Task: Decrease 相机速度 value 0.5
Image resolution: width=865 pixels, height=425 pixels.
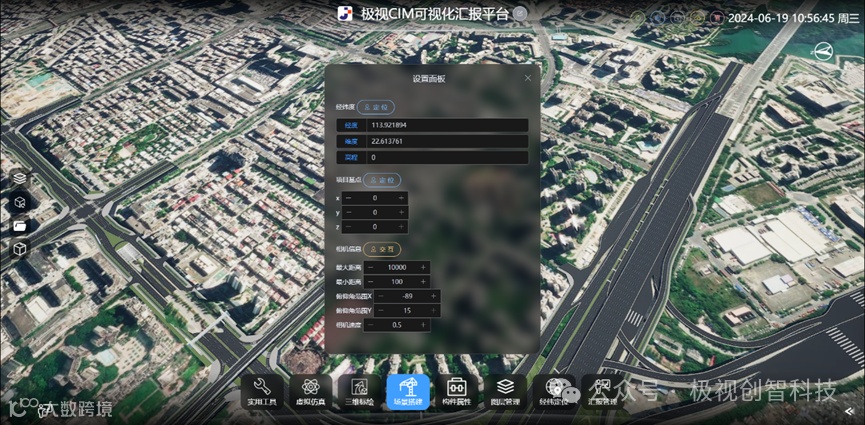Action: (x=371, y=325)
